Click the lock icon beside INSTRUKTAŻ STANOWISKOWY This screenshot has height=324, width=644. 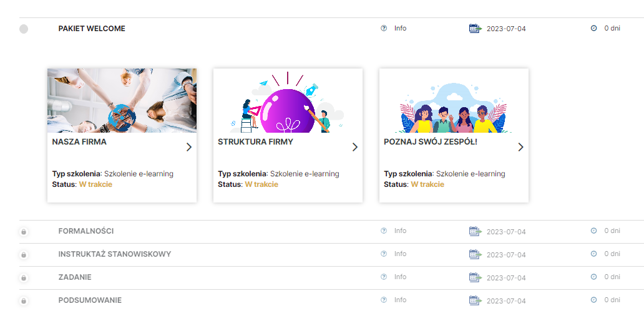[24, 255]
